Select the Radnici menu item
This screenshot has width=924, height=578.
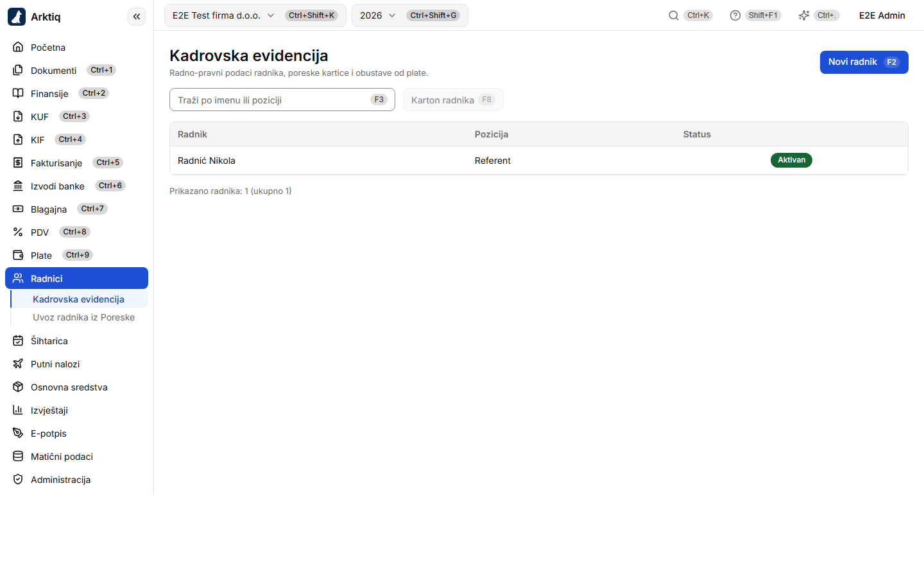[76, 278]
